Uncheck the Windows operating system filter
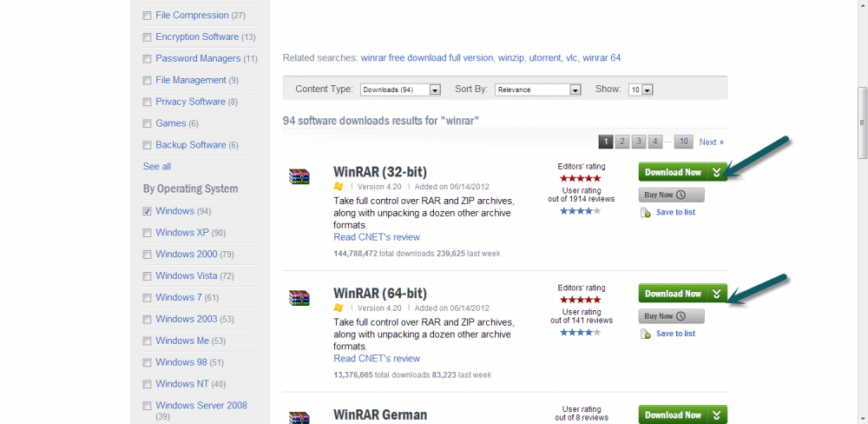868x424 pixels. coord(147,211)
